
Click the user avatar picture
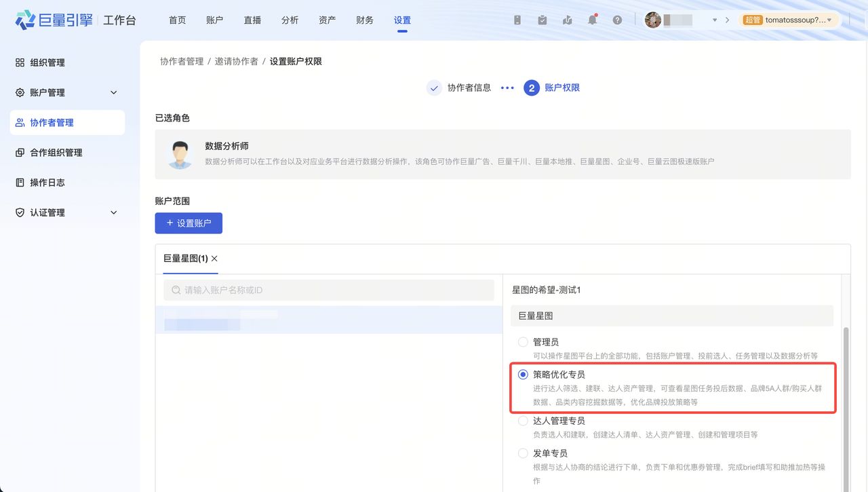pyautogui.click(x=652, y=20)
